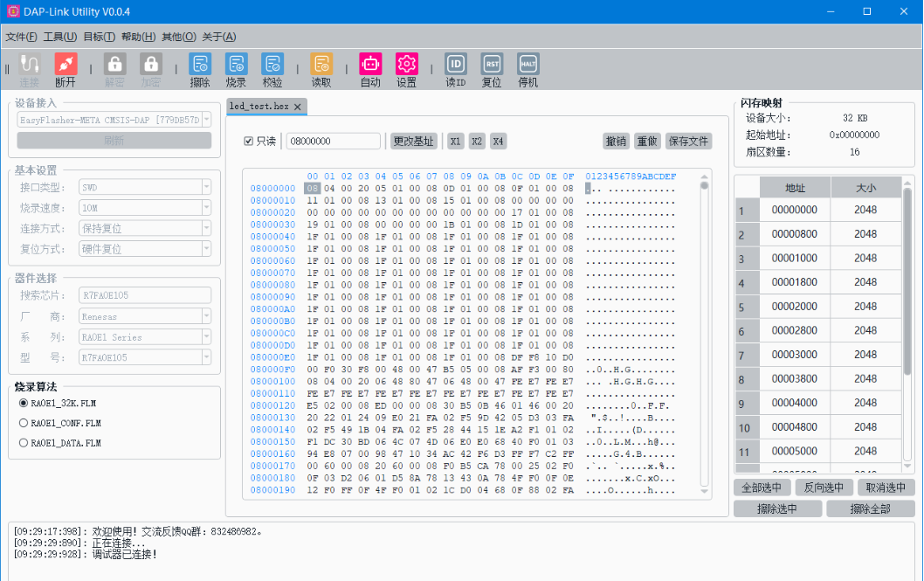This screenshot has width=924, height=581.
Task: Reset the target with the 复位 icon
Action: 491,69
